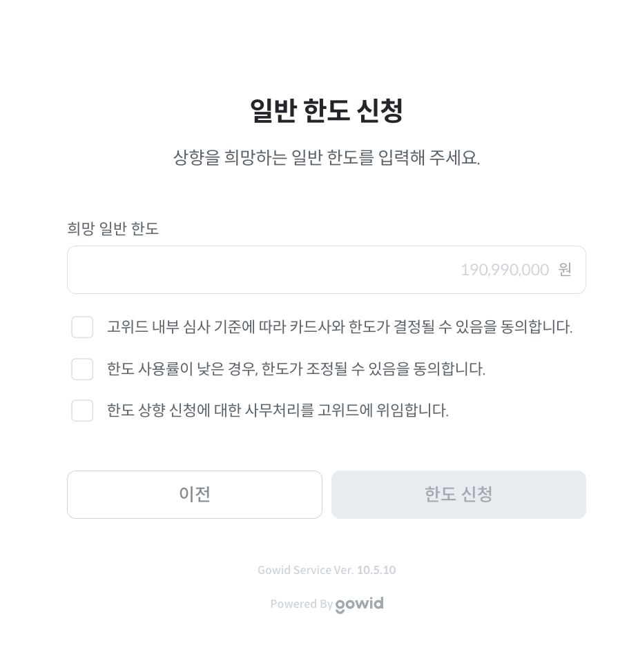
Task: Click the 고위드에 위임합니다 agreement text
Action: [x=278, y=411]
